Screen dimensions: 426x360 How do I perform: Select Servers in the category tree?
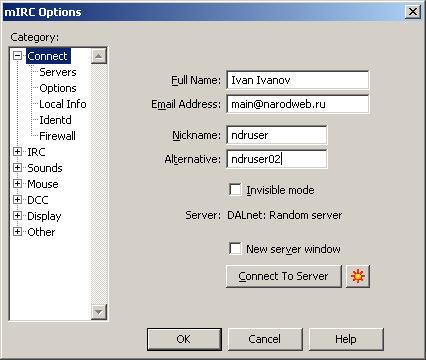58,72
